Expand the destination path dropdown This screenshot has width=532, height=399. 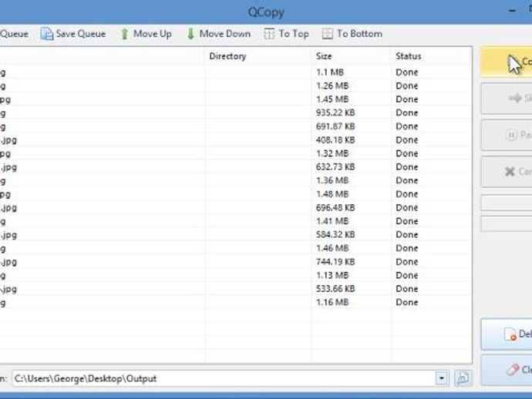point(442,378)
